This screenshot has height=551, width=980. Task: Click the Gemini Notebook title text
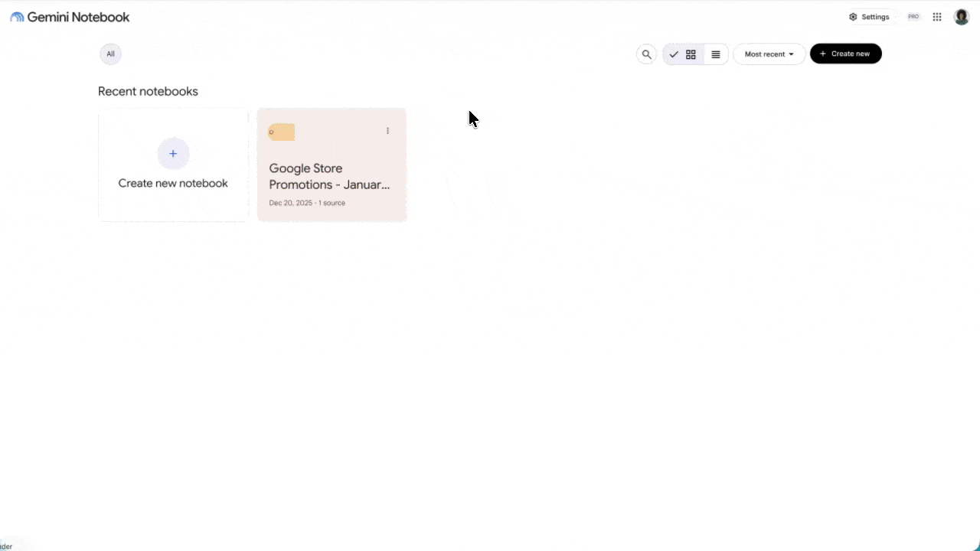[x=78, y=17]
